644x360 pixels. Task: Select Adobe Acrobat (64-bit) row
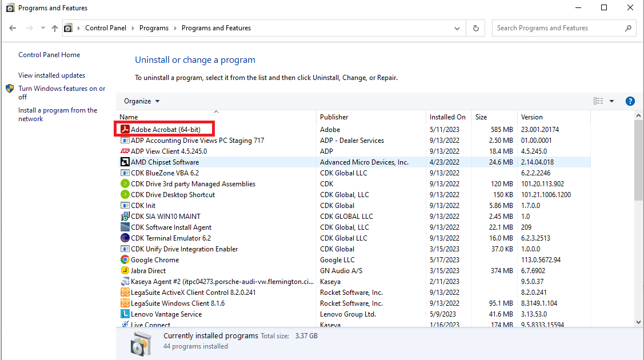(x=354, y=129)
